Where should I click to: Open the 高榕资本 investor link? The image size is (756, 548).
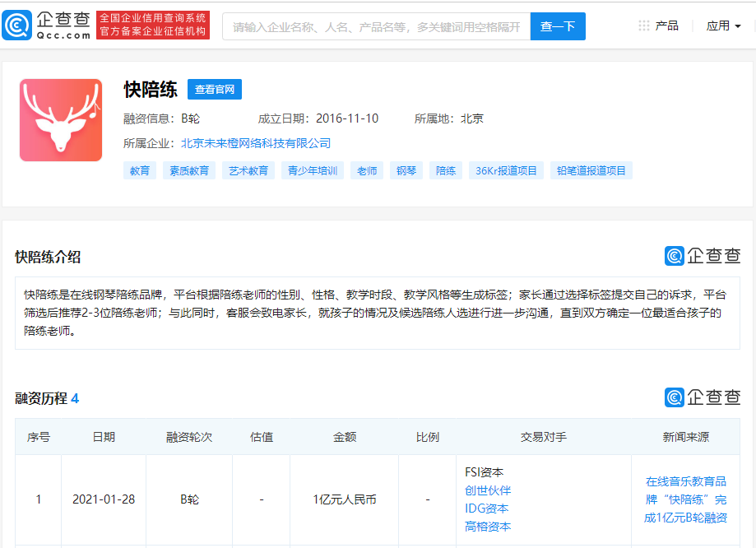(x=488, y=527)
